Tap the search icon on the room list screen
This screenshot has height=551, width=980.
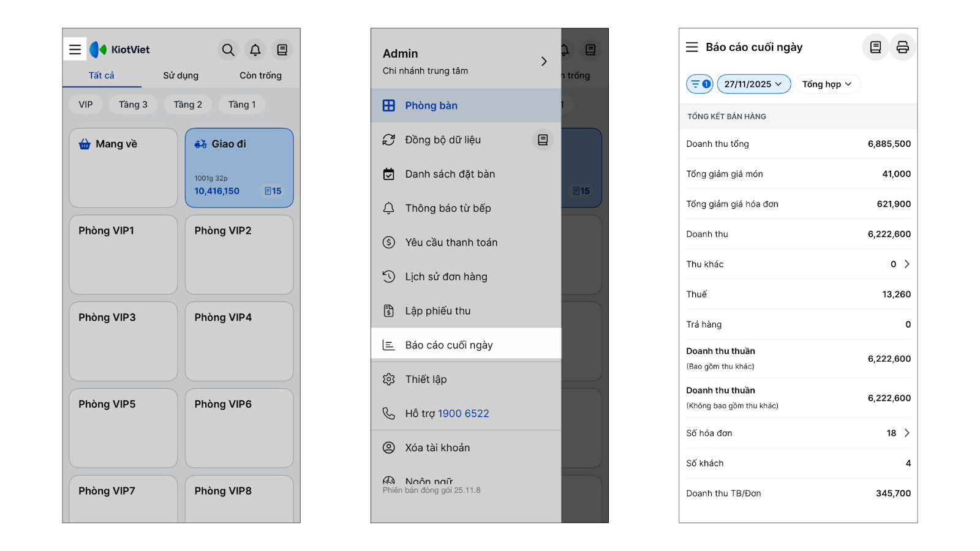(228, 50)
